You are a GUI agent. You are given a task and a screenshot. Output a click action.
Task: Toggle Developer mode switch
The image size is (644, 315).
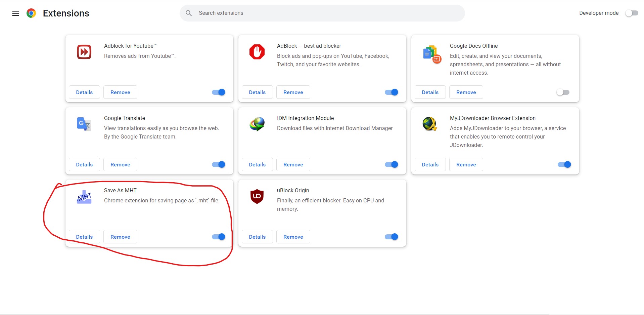click(x=632, y=13)
